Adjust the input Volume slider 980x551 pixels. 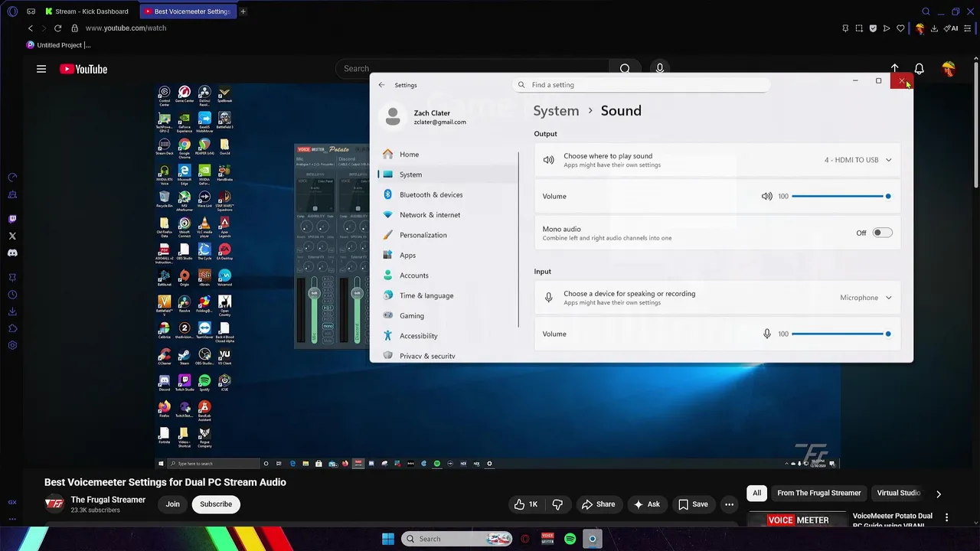click(841, 334)
